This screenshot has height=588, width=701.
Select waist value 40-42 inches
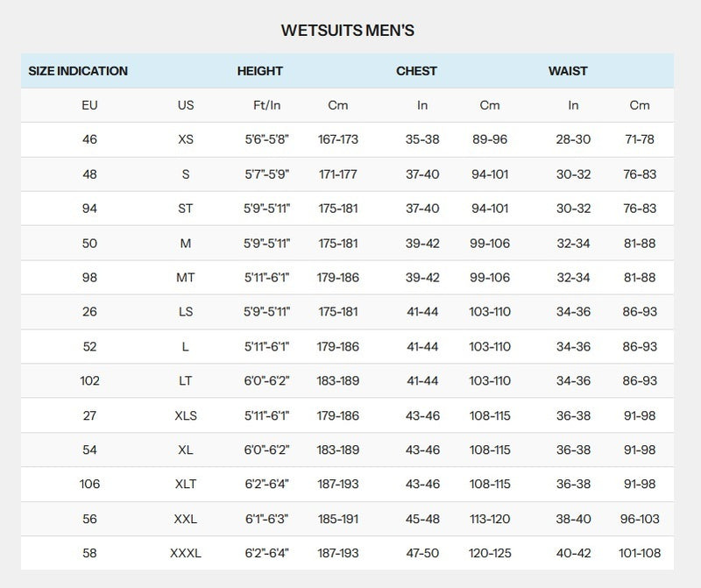pyautogui.click(x=573, y=553)
